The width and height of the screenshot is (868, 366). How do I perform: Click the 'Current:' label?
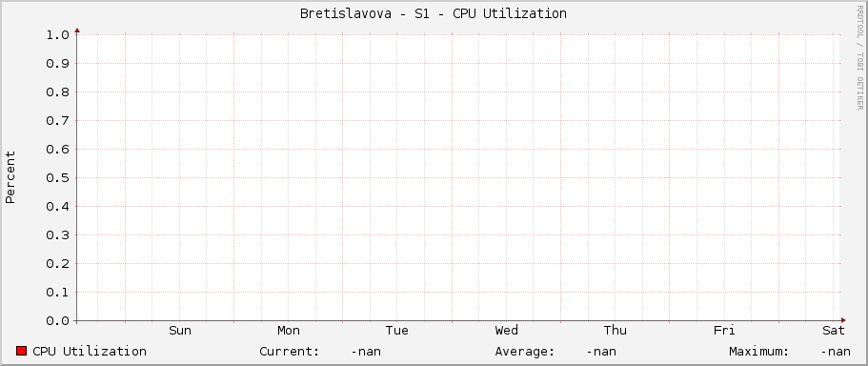[290, 351]
